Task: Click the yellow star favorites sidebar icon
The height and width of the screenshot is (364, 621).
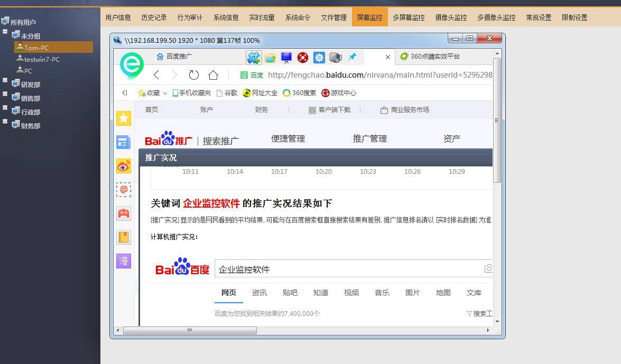Action: 124,118
